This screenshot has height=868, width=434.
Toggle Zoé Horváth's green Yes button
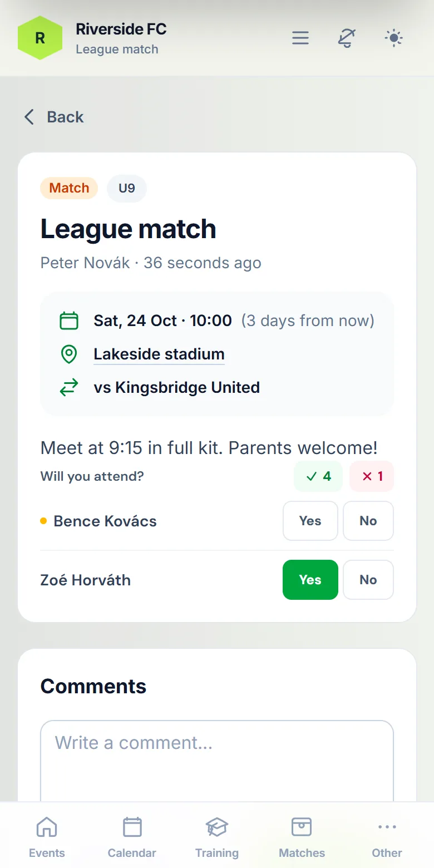coord(310,580)
